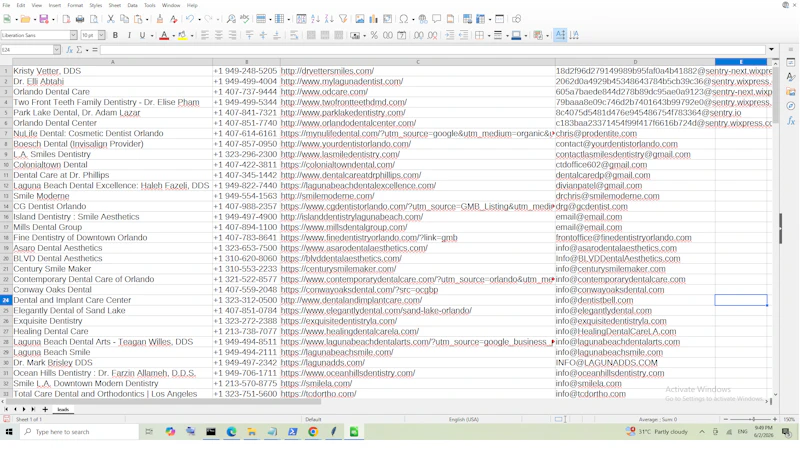Switch to the leads sheet tab
Screen dimensions: 800x450
(63, 409)
